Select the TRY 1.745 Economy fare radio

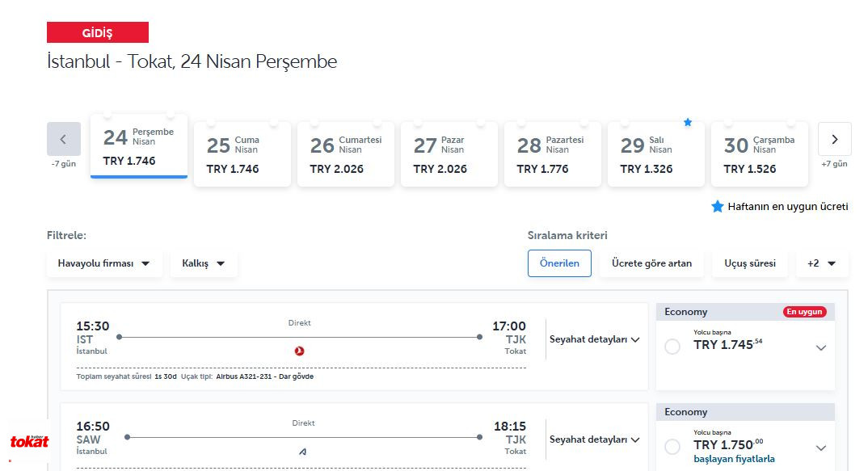point(672,347)
